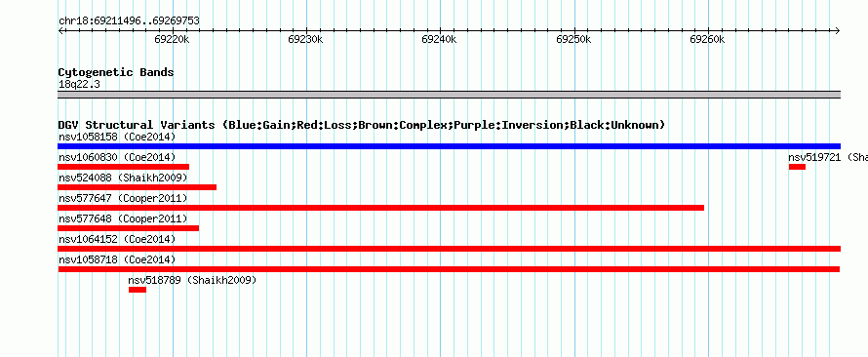Viewport: 868px width, 357px height.
Task: Click the Cytogenetic Bands track title
Action: pos(116,72)
